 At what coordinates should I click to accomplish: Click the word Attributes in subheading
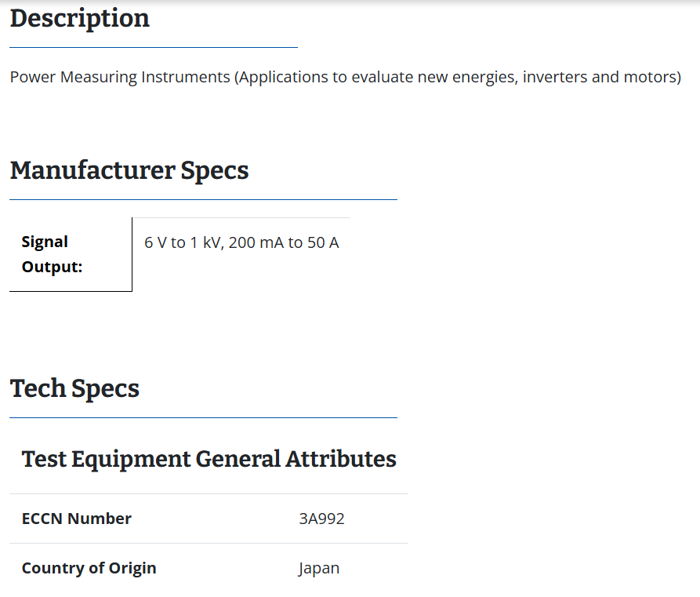(x=341, y=459)
